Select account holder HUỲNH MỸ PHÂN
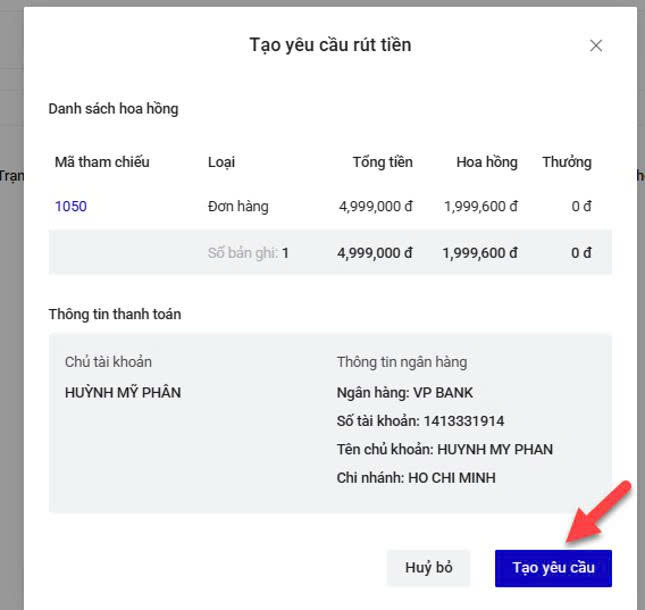Image resolution: width=645 pixels, height=610 pixels. point(123,392)
